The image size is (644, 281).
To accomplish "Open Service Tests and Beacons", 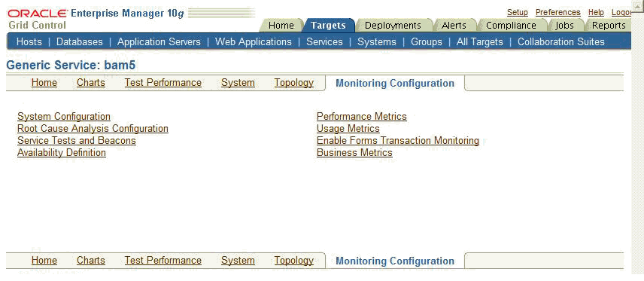I will [77, 140].
